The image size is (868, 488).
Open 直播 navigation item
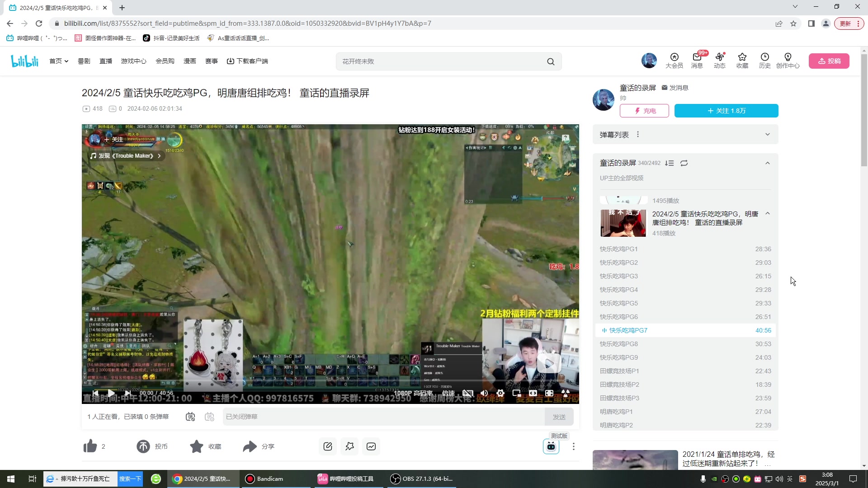(x=106, y=61)
